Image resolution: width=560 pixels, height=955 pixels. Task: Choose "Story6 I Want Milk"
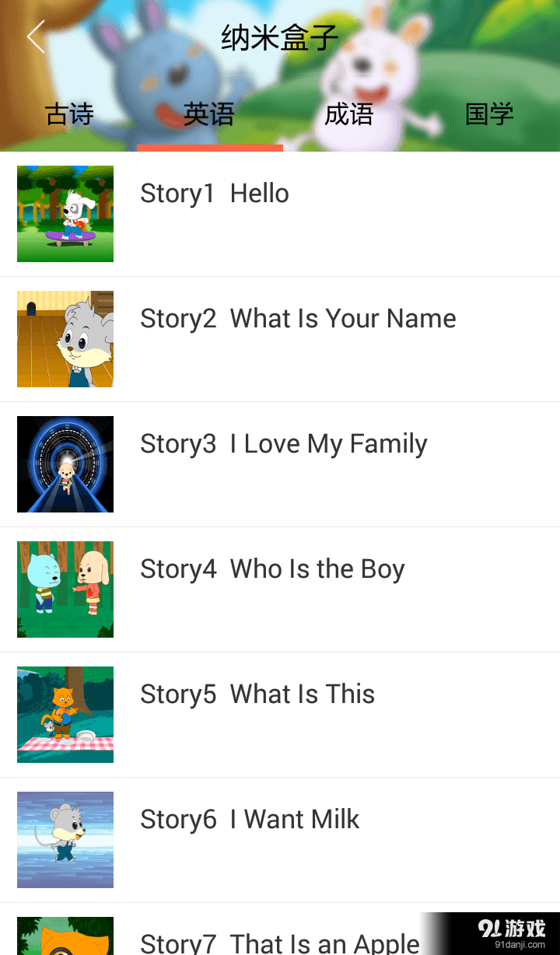(x=250, y=820)
